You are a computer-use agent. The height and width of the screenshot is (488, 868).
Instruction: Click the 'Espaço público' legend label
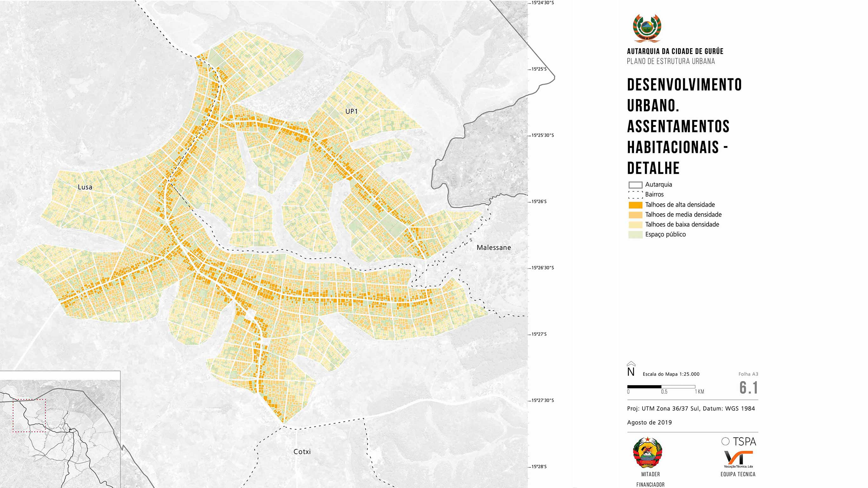[665, 234]
